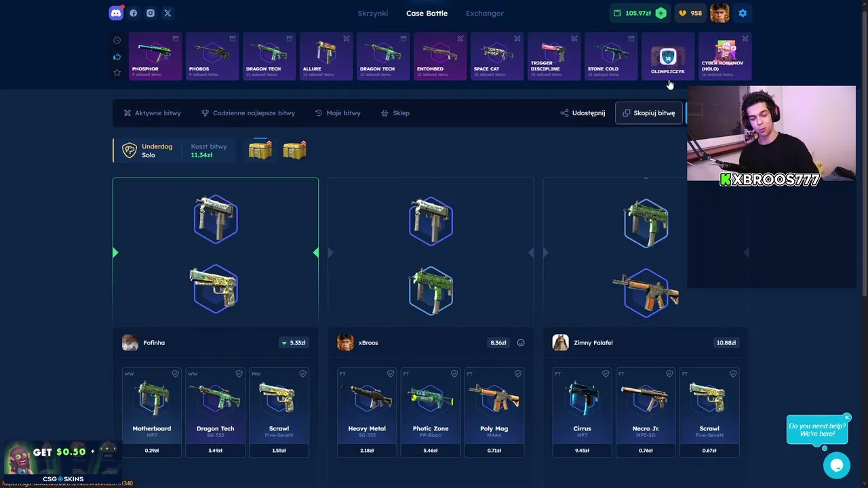Expand Fofinha's 5.33zł total dropdown
The width and height of the screenshot is (868, 488).
click(294, 342)
